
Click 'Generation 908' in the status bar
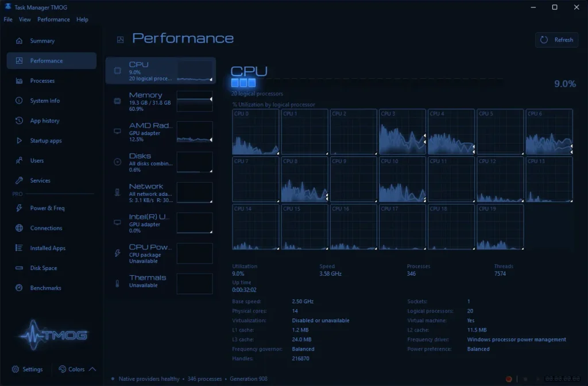pos(248,379)
